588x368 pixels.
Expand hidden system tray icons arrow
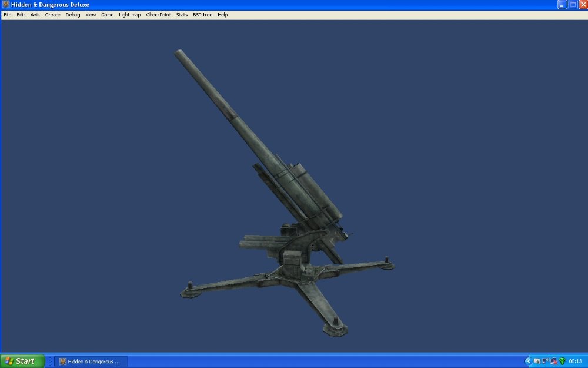click(x=529, y=362)
